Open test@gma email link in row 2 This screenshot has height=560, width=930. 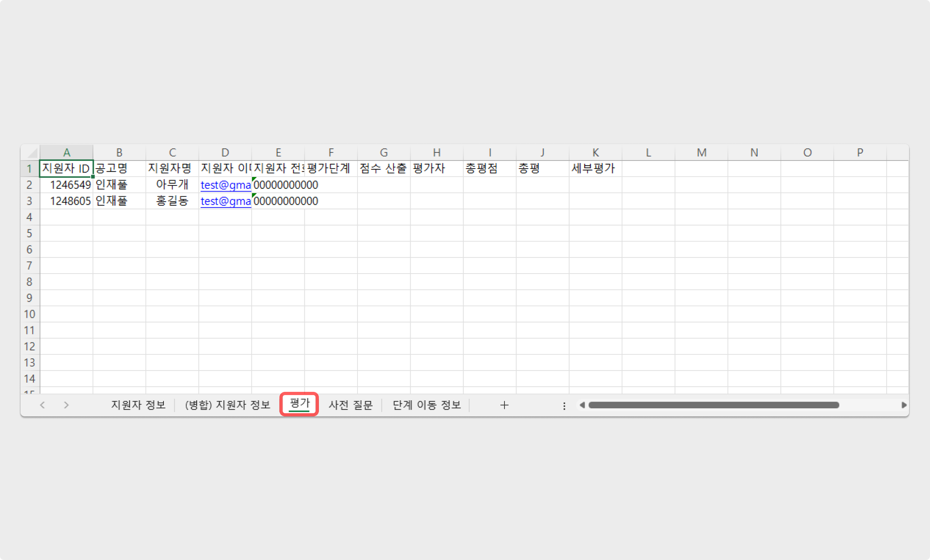click(225, 185)
